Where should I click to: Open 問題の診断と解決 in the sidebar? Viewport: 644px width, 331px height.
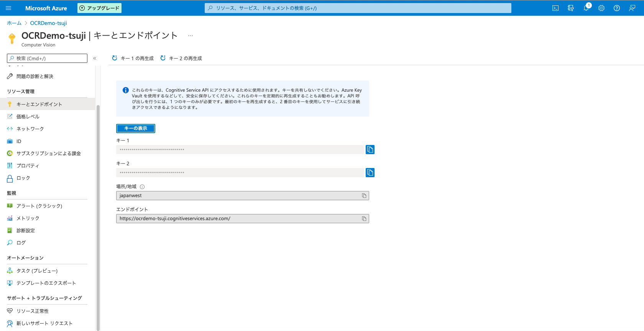click(x=48, y=76)
